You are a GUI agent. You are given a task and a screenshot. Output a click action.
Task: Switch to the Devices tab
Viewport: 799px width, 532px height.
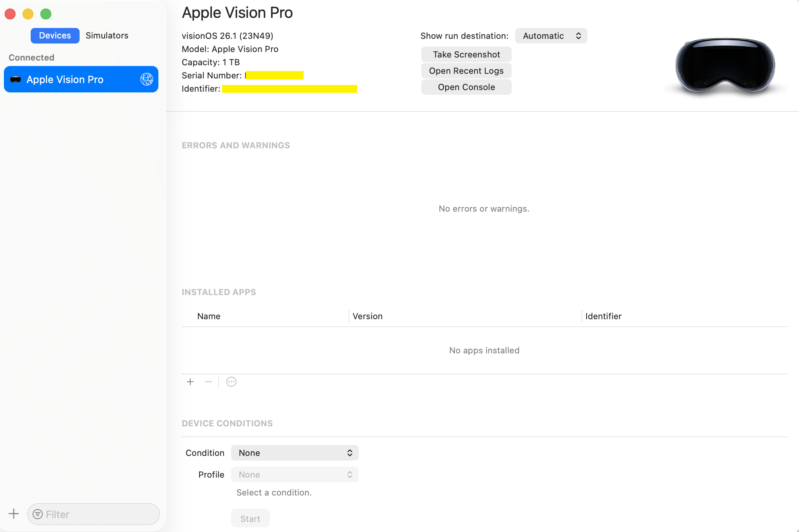(x=55, y=35)
